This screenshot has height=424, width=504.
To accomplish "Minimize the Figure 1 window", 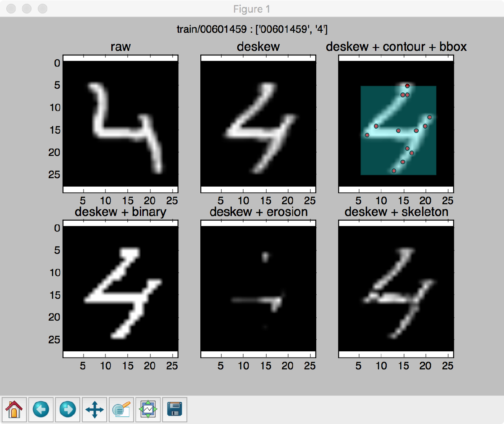I will pos(26,8).
